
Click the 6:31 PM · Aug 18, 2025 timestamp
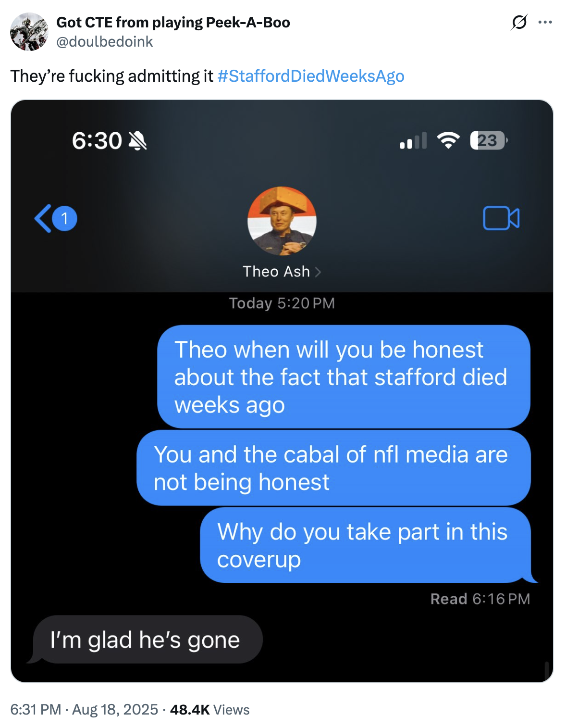pos(84,709)
